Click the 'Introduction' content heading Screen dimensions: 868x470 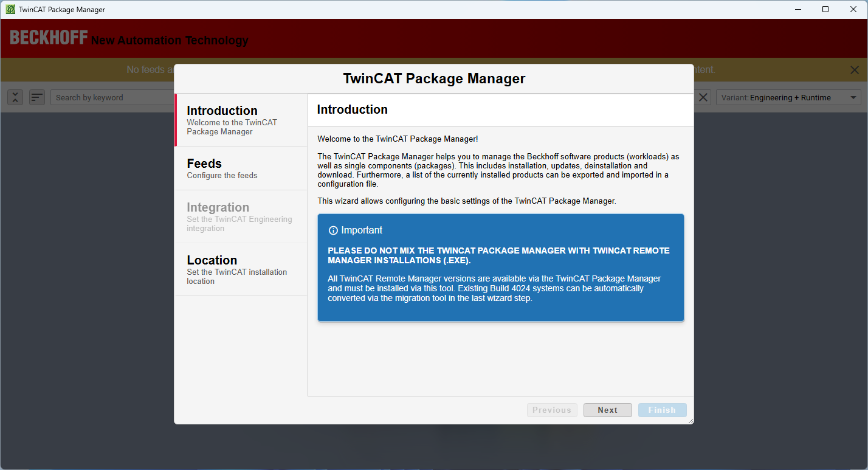click(x=352, y=109)
